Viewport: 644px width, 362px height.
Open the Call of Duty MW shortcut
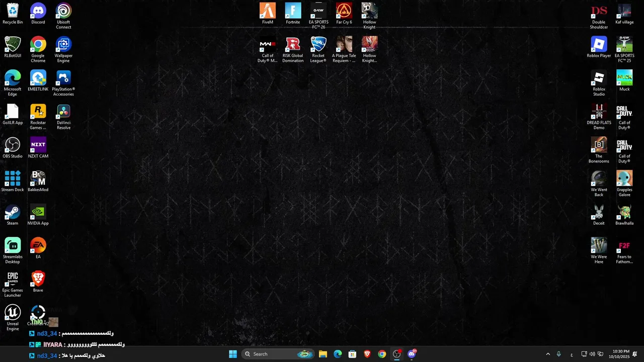[268, 50]
